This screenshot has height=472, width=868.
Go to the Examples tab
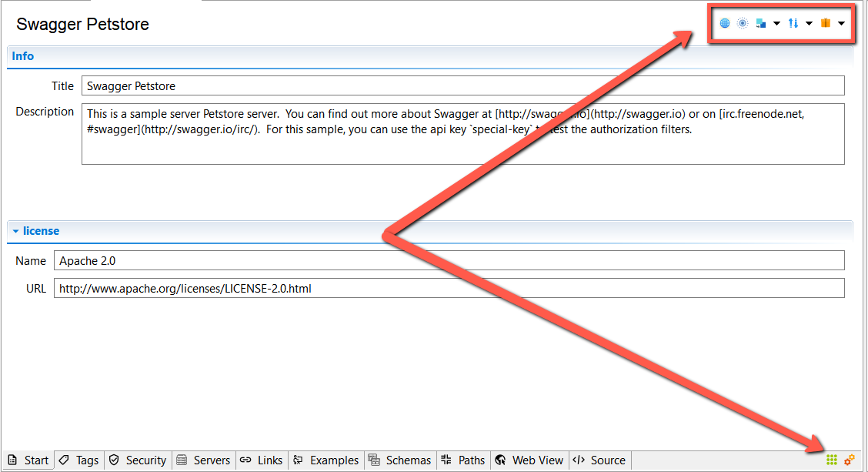pos(326,460)
